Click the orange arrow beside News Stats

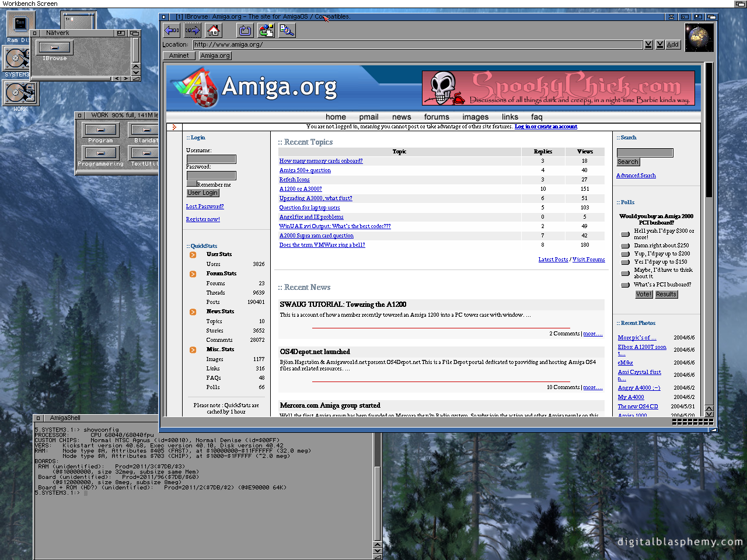193,312
